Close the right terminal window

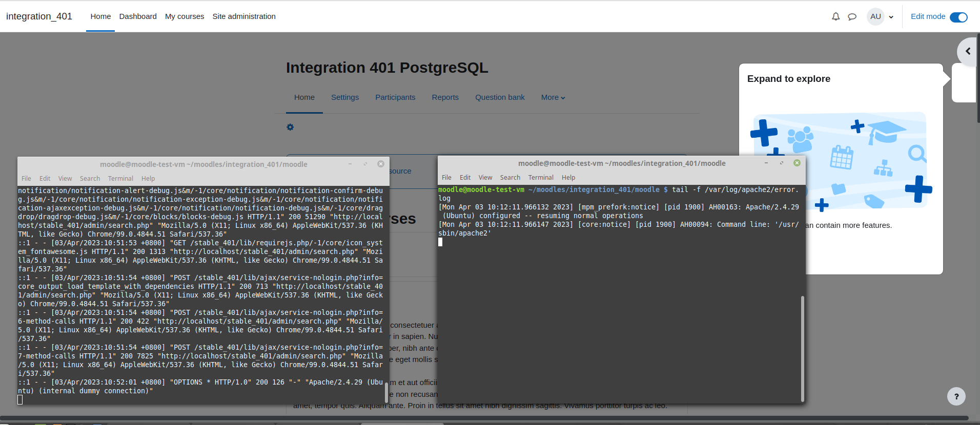click(x=797, y=163)
